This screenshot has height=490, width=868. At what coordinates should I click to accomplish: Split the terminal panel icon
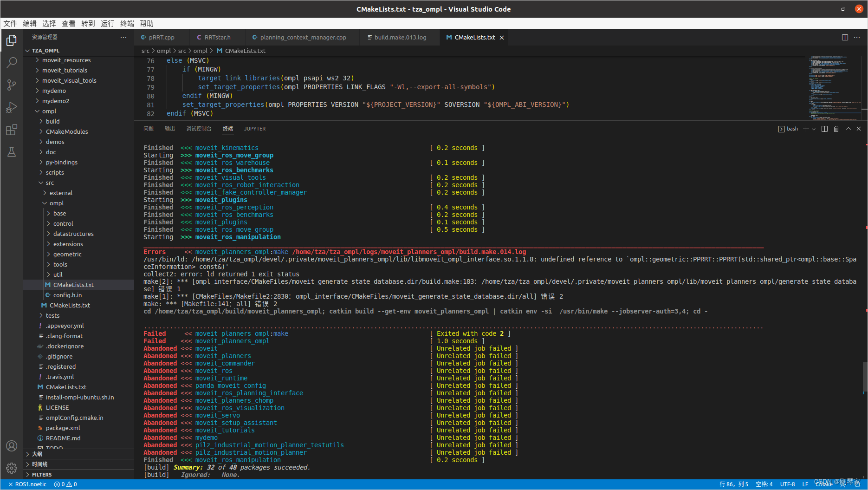tap(824, 129)
